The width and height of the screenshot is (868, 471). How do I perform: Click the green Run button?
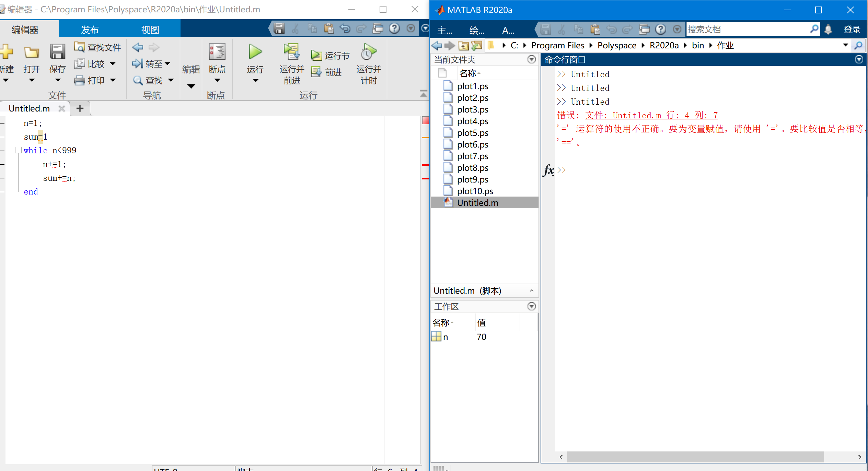[255, 52]
